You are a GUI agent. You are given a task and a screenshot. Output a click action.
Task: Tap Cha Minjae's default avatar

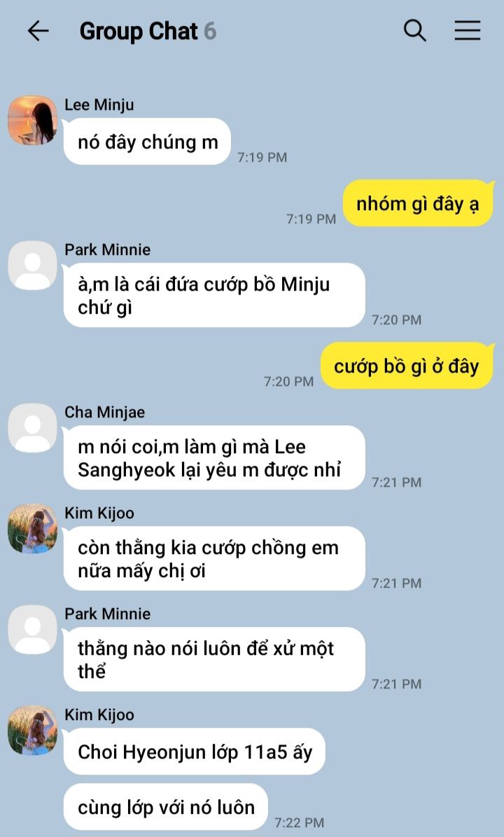[x=32, y=427]
